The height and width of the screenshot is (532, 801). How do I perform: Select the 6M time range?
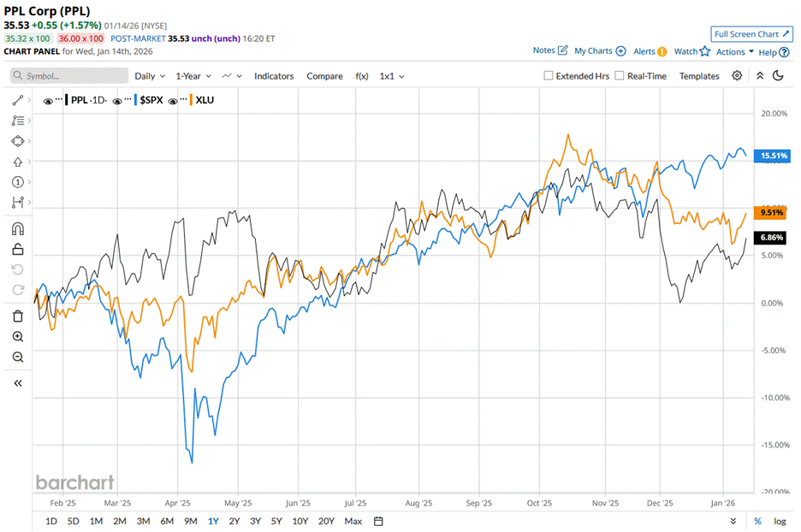click(x=167, y=521)
